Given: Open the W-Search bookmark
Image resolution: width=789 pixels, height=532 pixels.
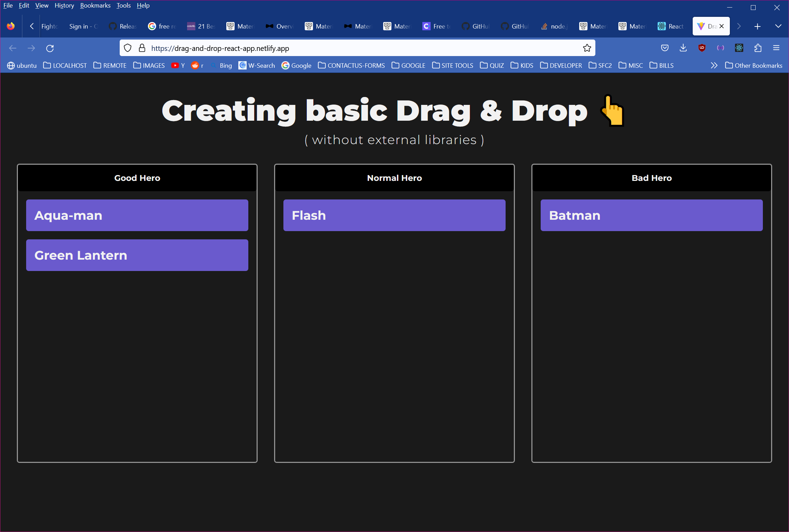Looking at the screenshot, I should pos(257,65).
